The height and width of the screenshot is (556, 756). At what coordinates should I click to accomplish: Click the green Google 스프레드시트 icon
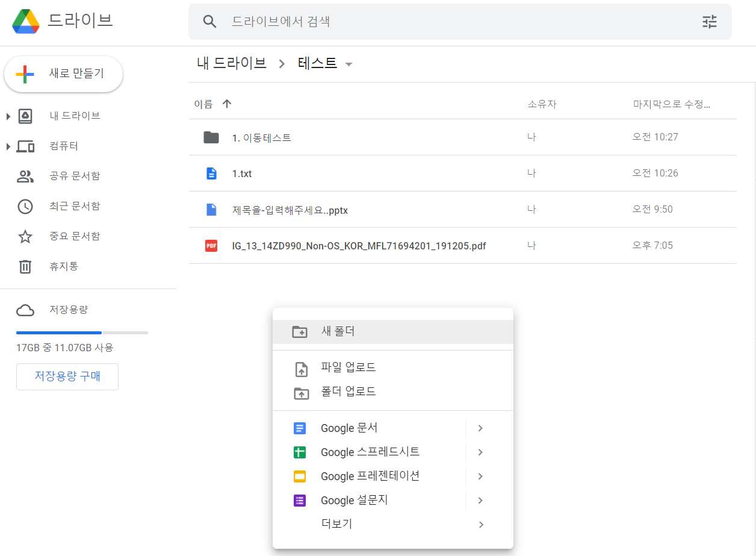[300, 452]
